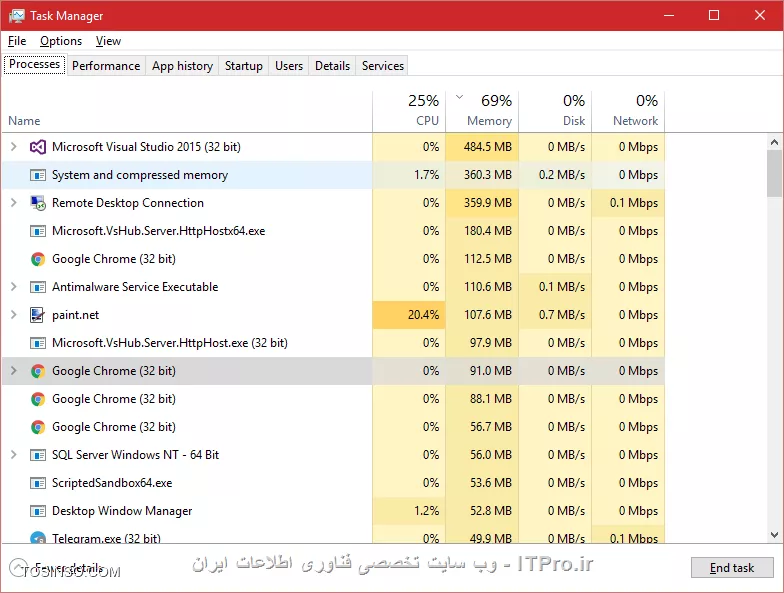Click the Microsoft Visual Studio 2015 icon
Screen dimensions: 784x593
coord(38,147)
